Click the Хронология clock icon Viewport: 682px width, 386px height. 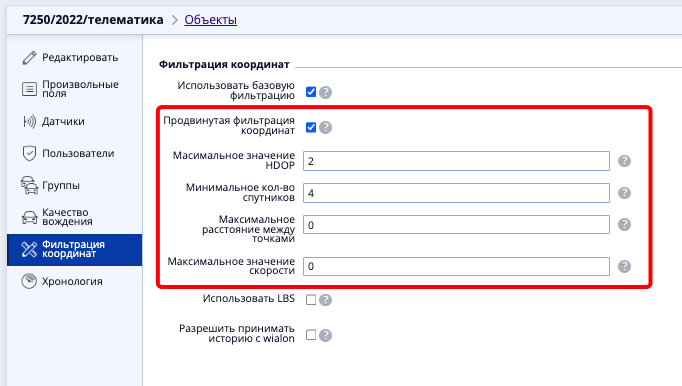tap(29, 281)
